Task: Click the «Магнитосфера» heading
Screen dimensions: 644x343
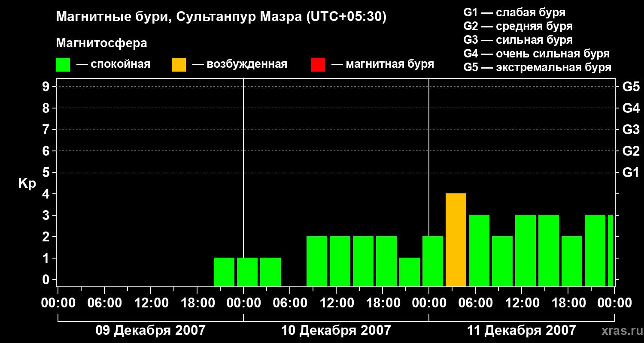Action: click(x=101, y=43)
